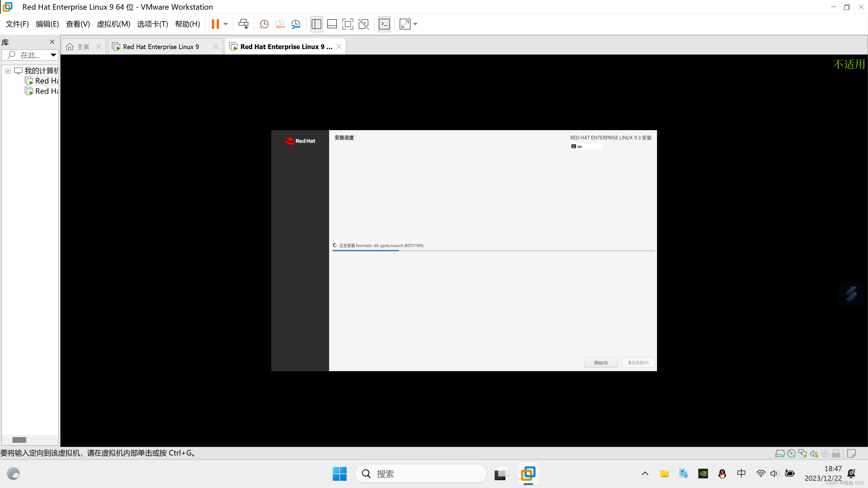This screenshot has height=488, width=868.
Task: Switch to Unity mode icon
Action: (x=363, y=24)
